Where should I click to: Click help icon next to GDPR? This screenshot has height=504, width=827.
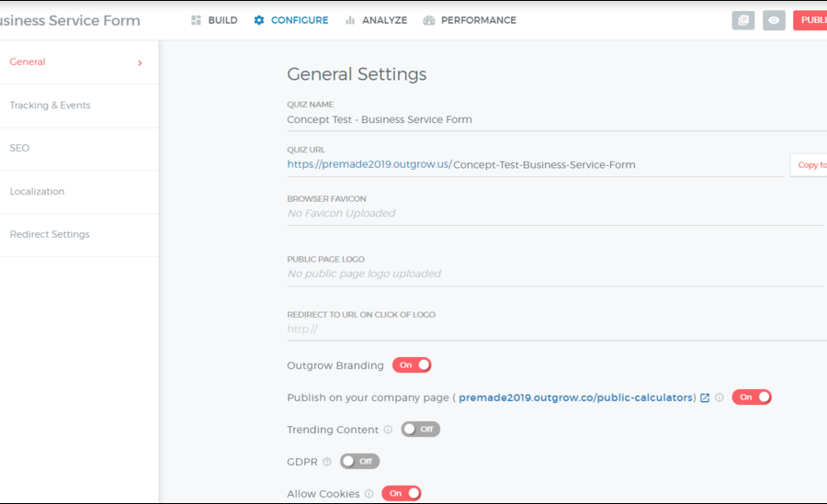[327, 462]
